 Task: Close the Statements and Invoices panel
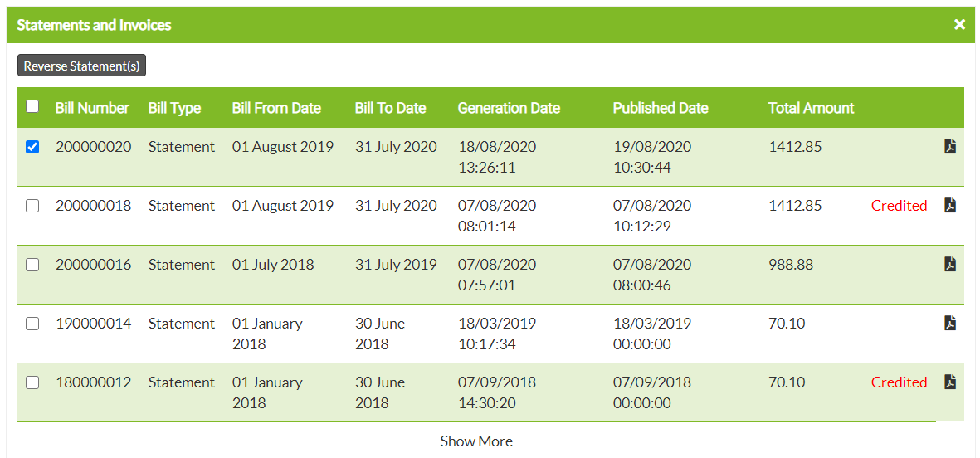(x=959, y=25)
